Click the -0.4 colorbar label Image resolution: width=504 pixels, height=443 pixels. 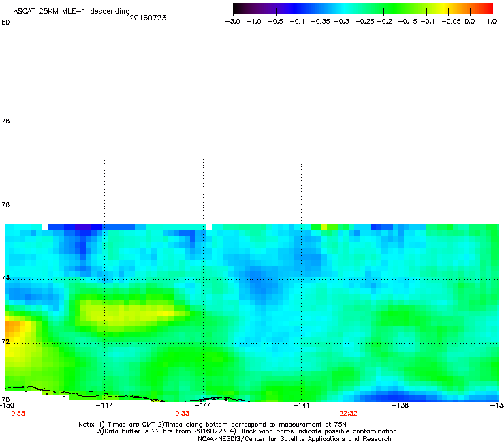(x=298, y=22)
